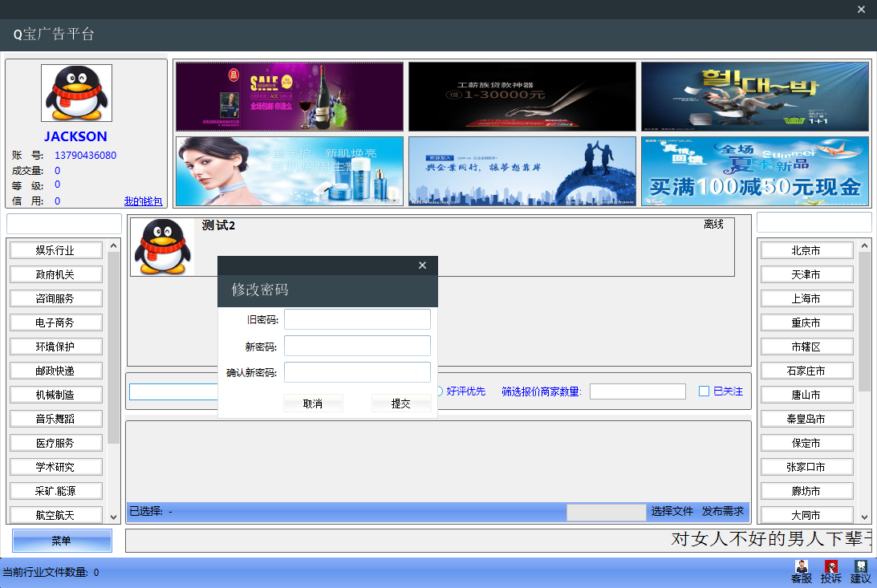Click JACKSON's penguin profile avatar
This screenshot has width=877, height=588.
pyautogui.click(x=77, y=93)
